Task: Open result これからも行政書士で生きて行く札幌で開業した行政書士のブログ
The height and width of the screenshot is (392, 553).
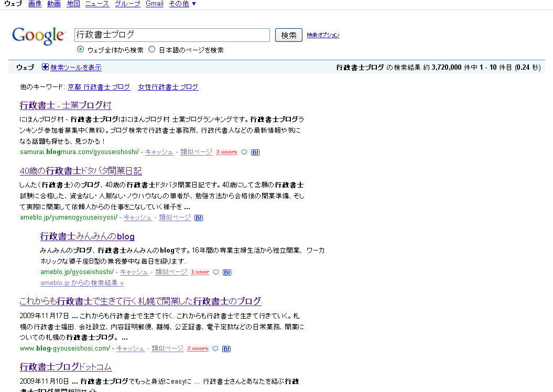Action: point(140,301)
